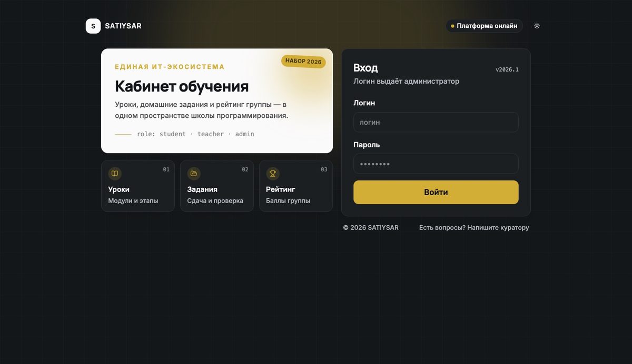The height and width of the screenshot is (364, 632).
Task: Open the Рейтинг card title
Action: (281, 189)
